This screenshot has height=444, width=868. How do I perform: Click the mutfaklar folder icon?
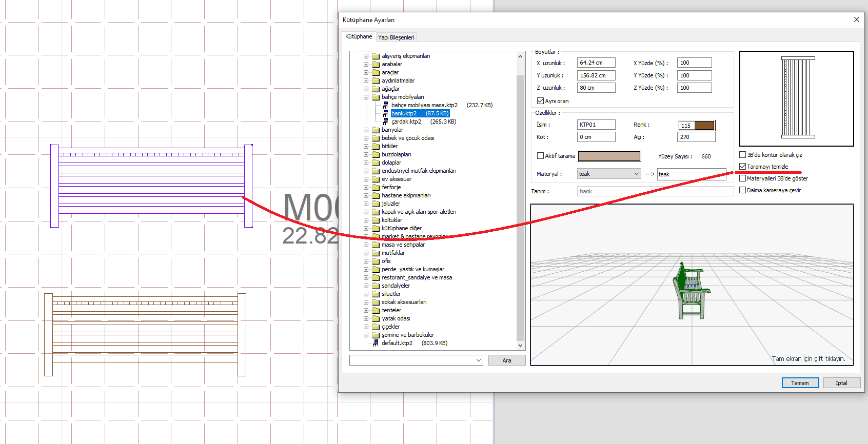[376, 253]
